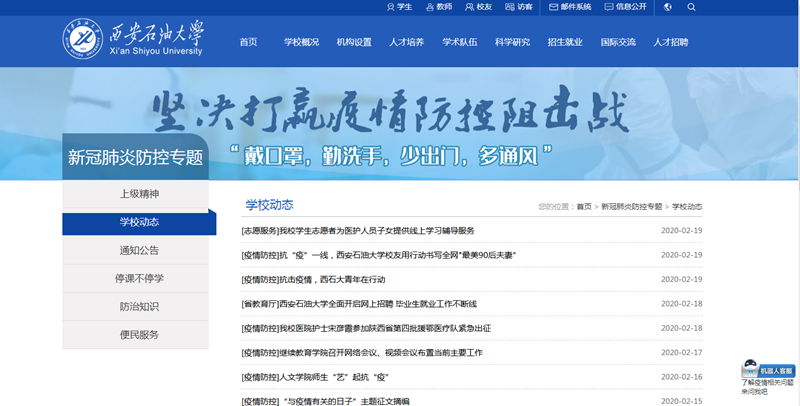Open the 招生就业 navigation menu
The height and width of the screenshot is (406, 800).
click(x=565, y=43)
